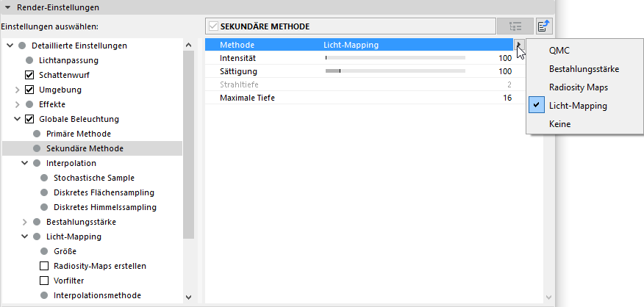The height and width of the screenshot is (307, 644).
Task: Collapse the Globale Beleuchtung node
Action: pos(17,119)
